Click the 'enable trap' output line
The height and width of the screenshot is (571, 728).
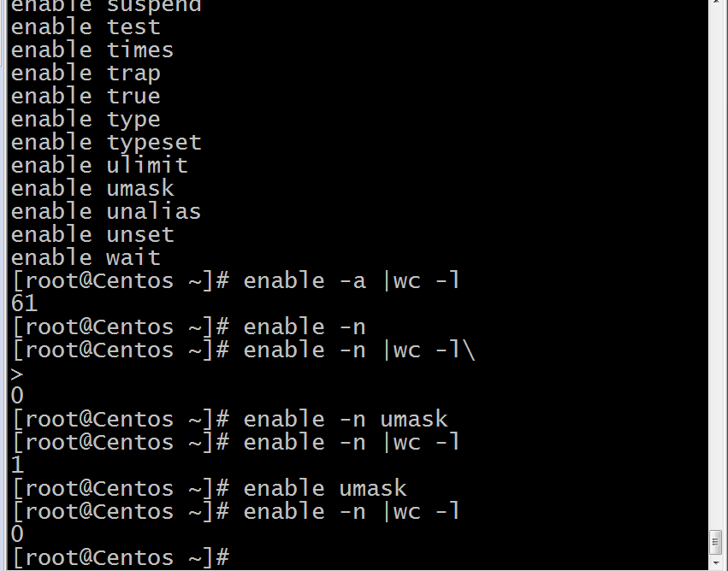click(86, 74)
